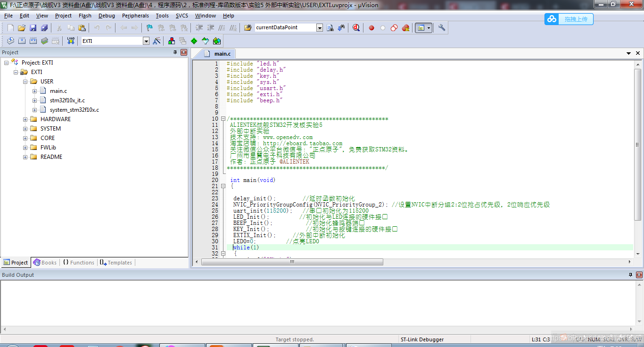
Task: Select stm32f10x_it.c in the project tree
Action: pyautogui.click(x=67, y=100)
